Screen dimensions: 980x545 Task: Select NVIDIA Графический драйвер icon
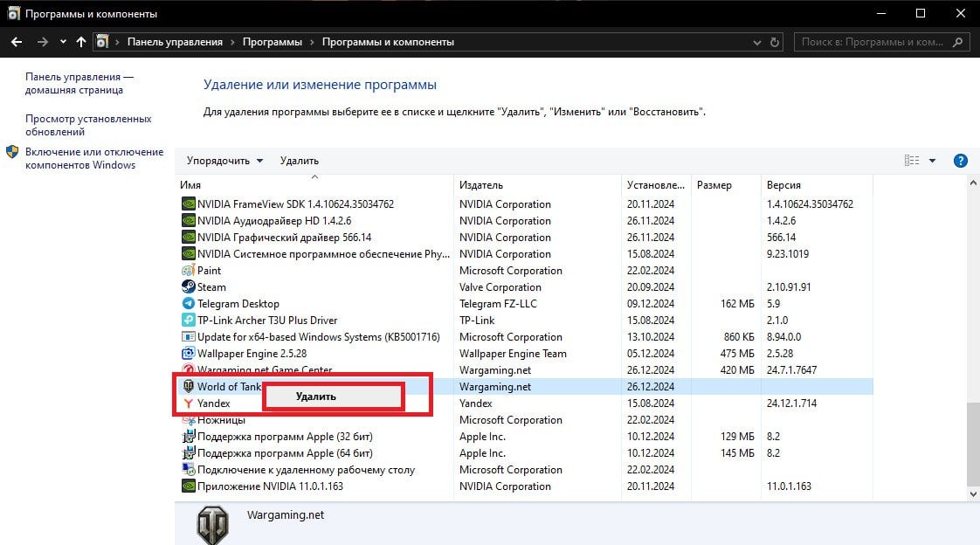(188, 237)
